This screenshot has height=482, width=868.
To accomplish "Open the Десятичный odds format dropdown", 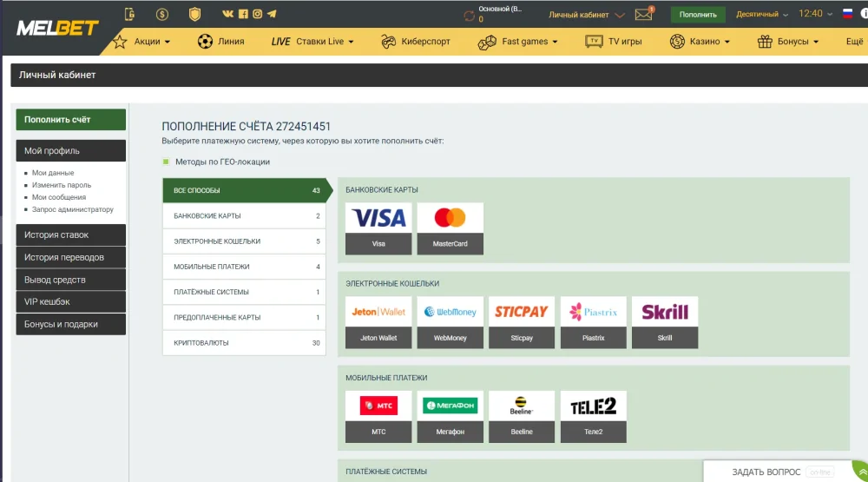I will pyautogui.click(x=762, y=15).
